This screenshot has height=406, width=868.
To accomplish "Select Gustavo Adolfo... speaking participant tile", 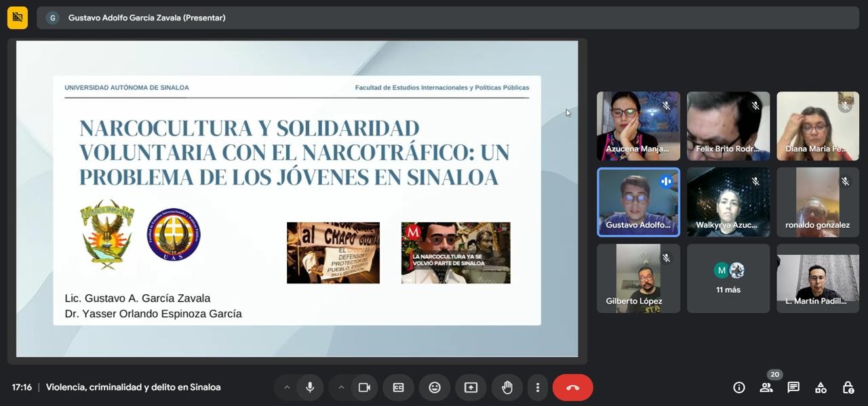I will coord(638,202).
